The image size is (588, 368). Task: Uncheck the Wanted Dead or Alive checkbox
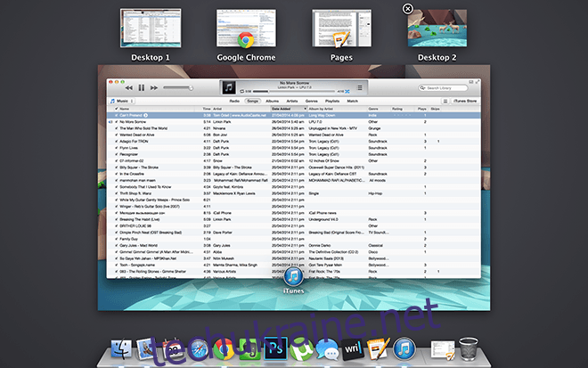click(x=116, y=135)
